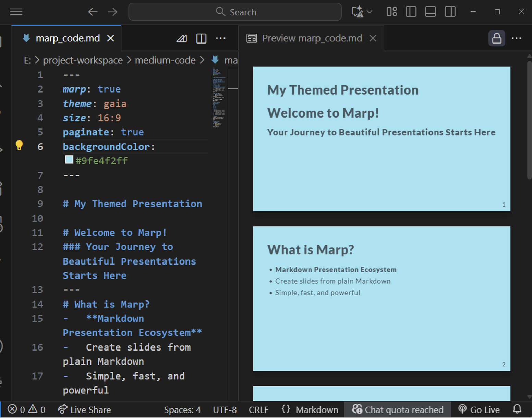The height and width of the screenshot is (418, 532).
Task: Click the Go Forward arrow
Action: click(x=112, y=12)
